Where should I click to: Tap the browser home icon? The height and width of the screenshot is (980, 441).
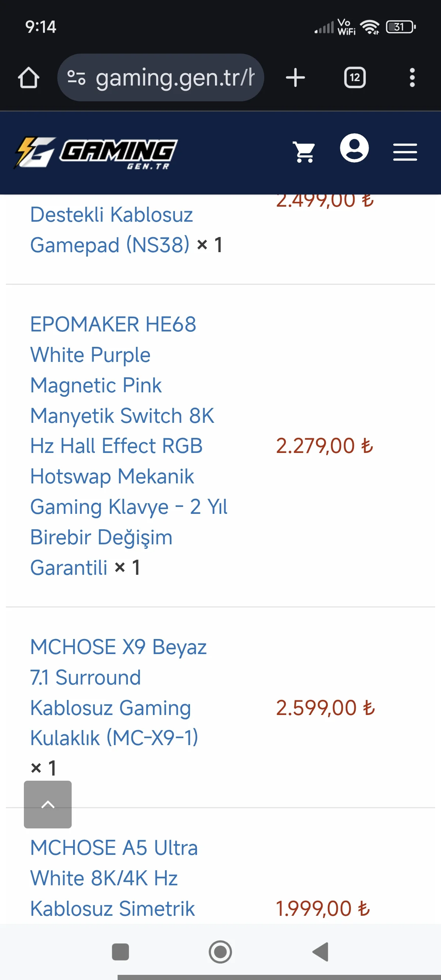point(29,78)
